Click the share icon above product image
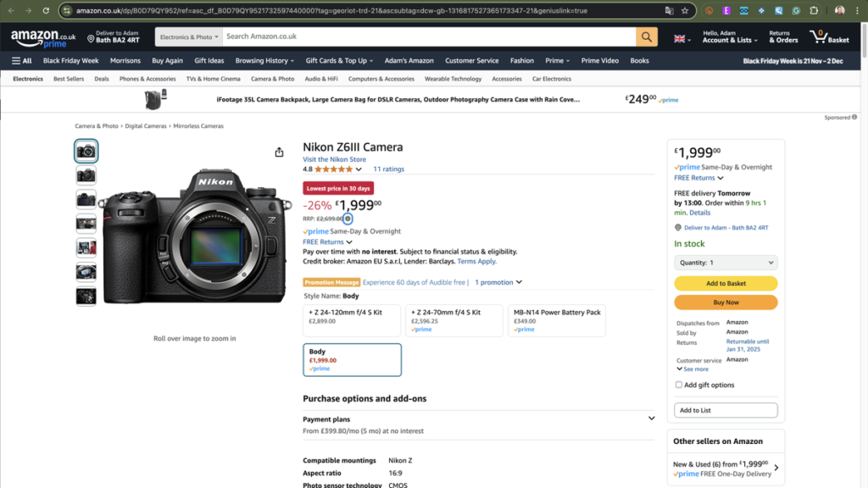The width and height of the screenshot is (868, 488). point(279,152)
